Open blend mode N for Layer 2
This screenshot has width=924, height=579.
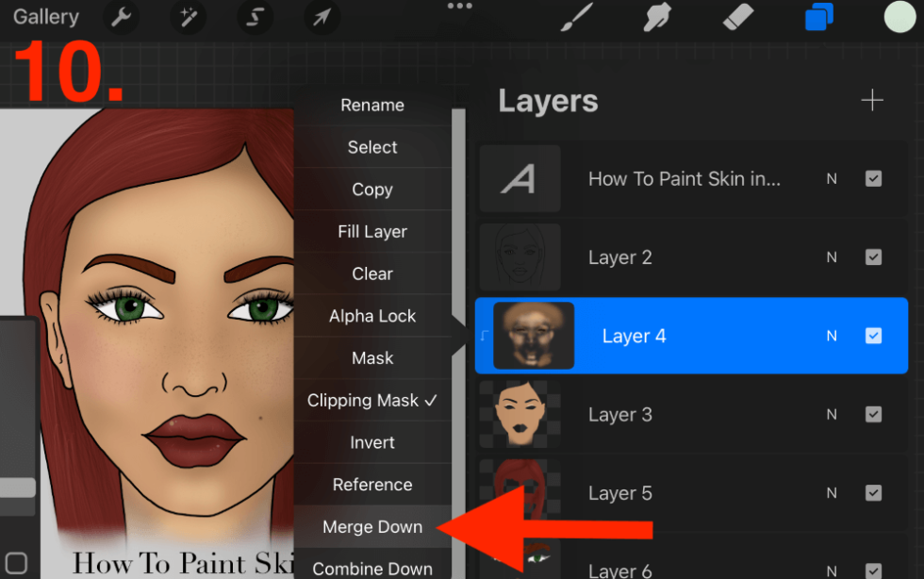coord(831,256)
